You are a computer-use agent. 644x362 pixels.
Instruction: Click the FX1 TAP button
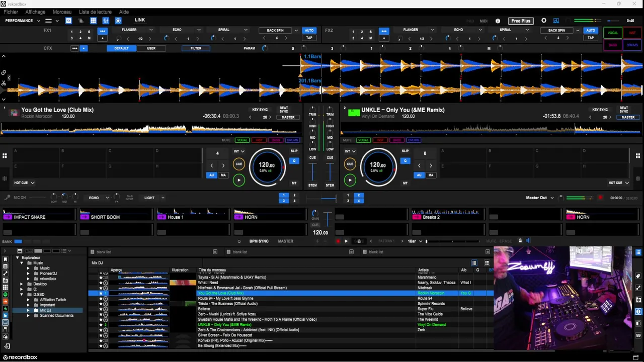[309, 38]
